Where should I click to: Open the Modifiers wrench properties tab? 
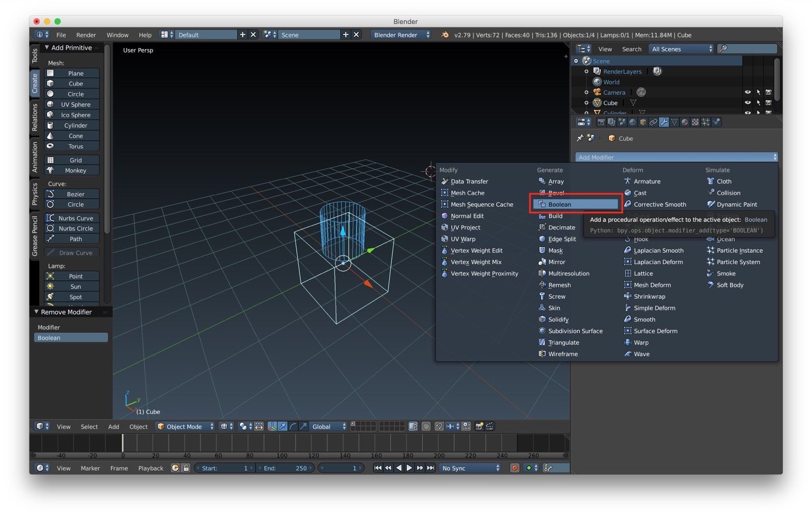point(664,122)
